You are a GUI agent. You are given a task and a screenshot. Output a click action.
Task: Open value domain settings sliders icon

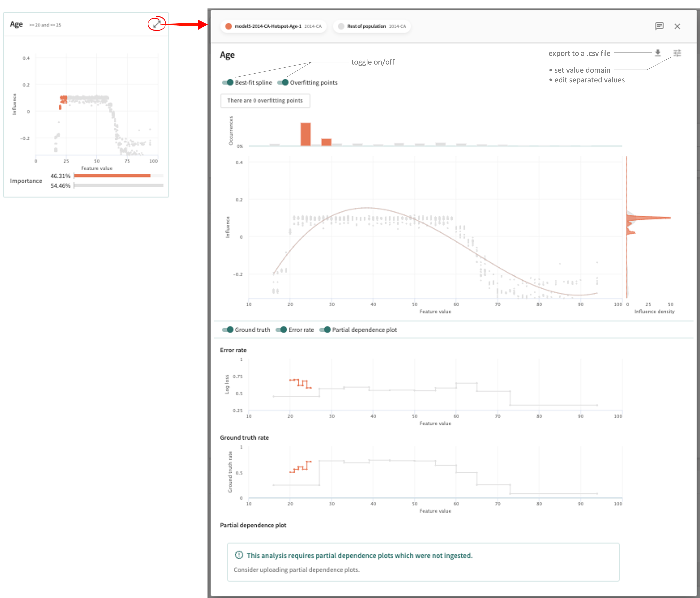pos(677,53)
